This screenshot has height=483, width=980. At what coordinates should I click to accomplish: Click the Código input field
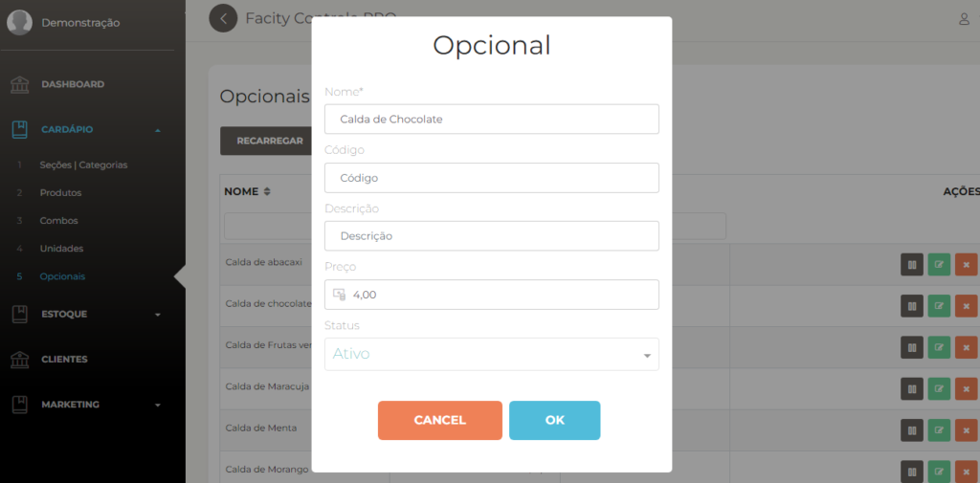tap(492, 178)
